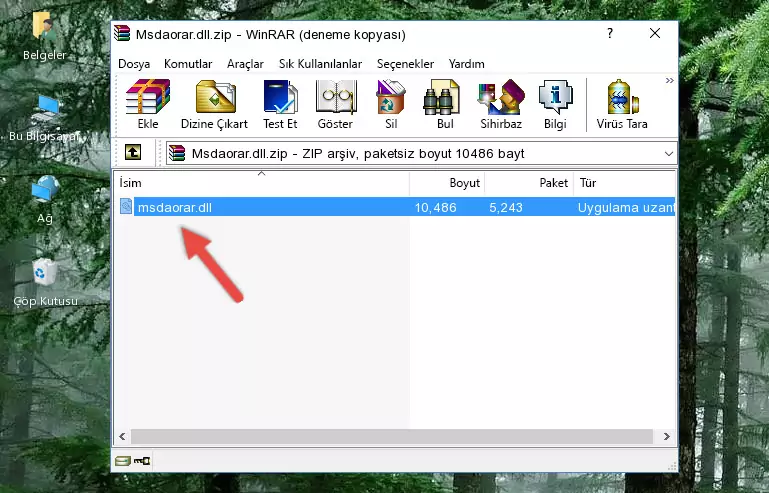Viewport: 769px width, 493px height.
Task: Click the 5,243 packed size value
Action: coord(506,208)
